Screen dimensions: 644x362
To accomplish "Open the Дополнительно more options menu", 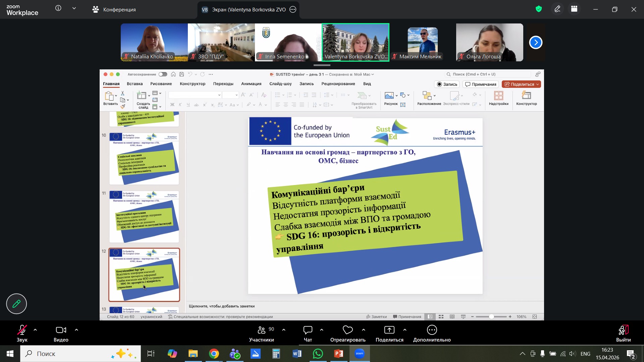I will 432,330.
